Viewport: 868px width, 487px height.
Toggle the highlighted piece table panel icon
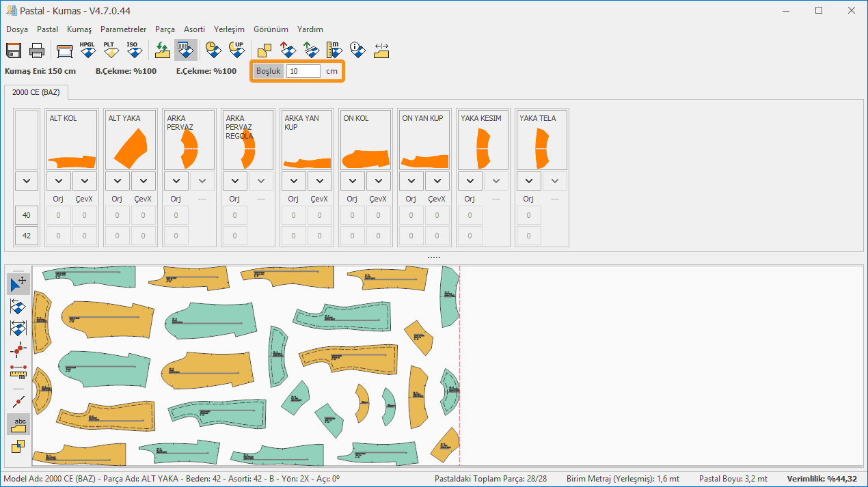(185, 50)
